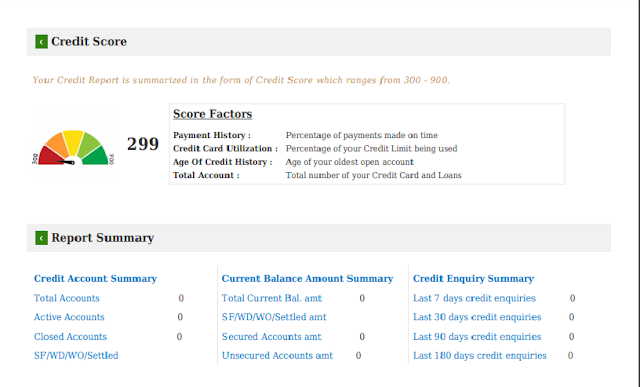Click the red segment of score gauge
The height and width of the screenshot is (387, 640).
(50, 157)
